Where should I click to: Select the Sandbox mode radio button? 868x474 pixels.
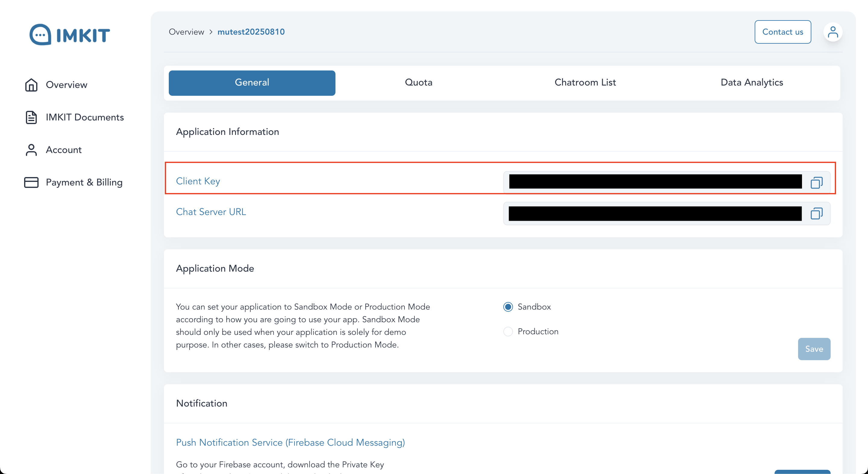[508, 307]
